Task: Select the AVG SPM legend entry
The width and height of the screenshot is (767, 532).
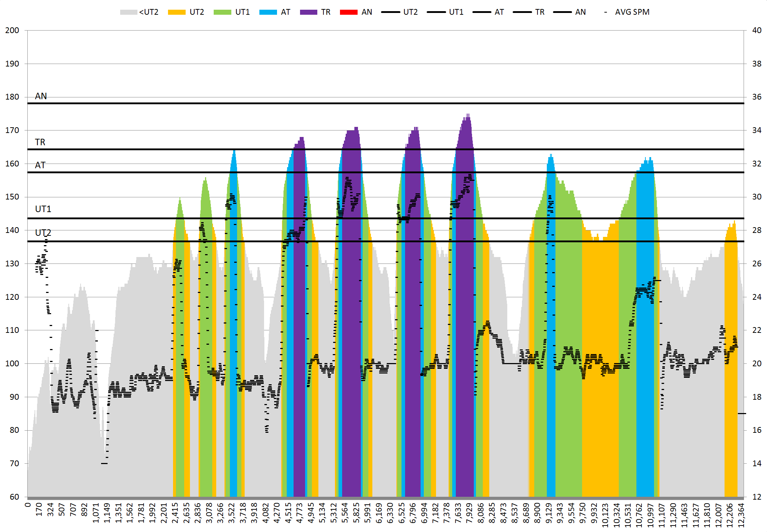Action: click(632, 12)
